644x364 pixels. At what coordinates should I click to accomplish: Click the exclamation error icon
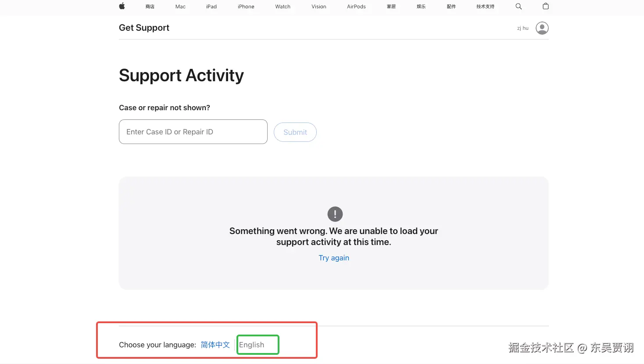click(x=335, y=214)
